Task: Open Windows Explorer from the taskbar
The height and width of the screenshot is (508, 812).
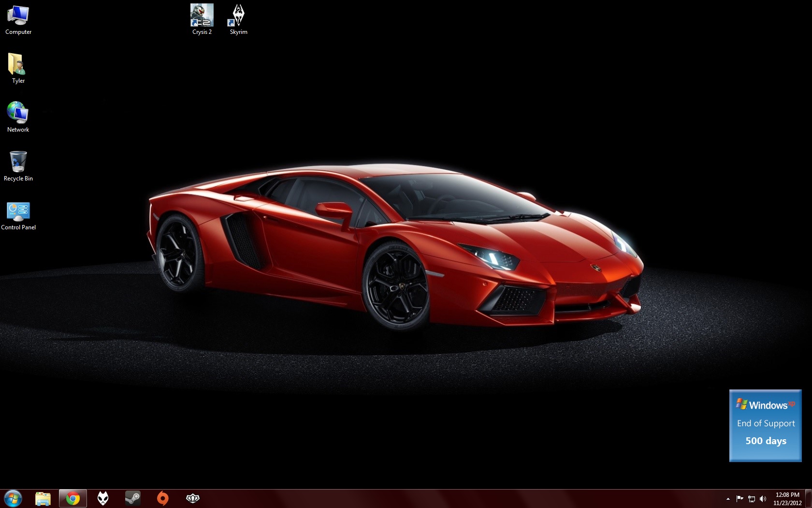Action: tap(43, 498)
